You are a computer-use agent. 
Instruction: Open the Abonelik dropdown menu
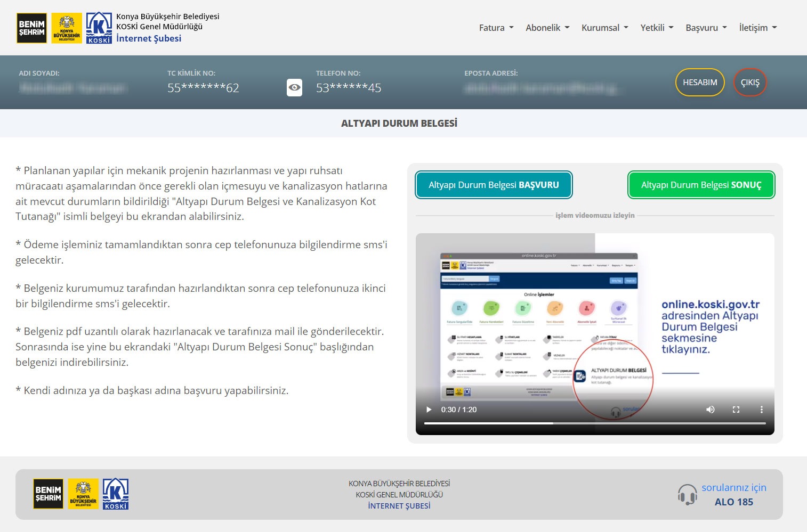click(x=547, y=28)
